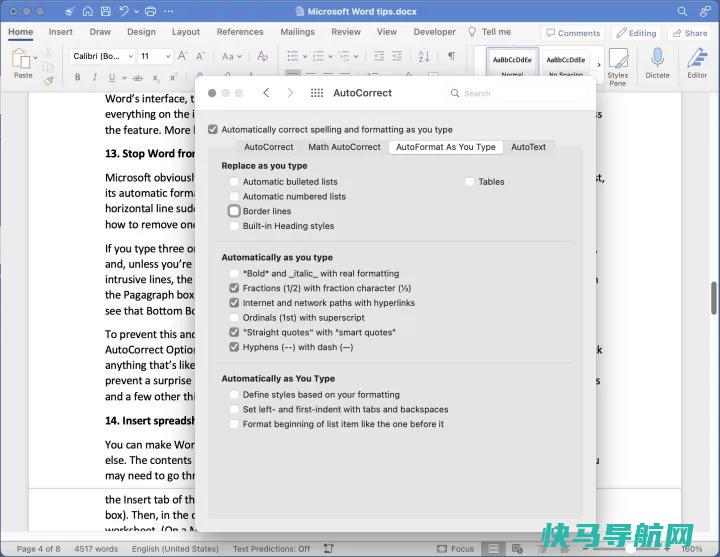Apply Bold formatting
The height and width of the screenshot is (557, 720).
pyautogui.click(x=78, y=77)
